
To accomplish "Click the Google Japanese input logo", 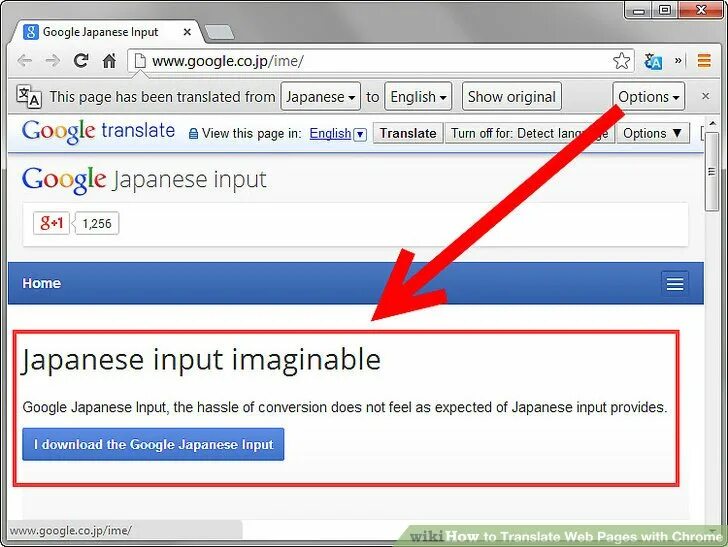I will 144,180.
